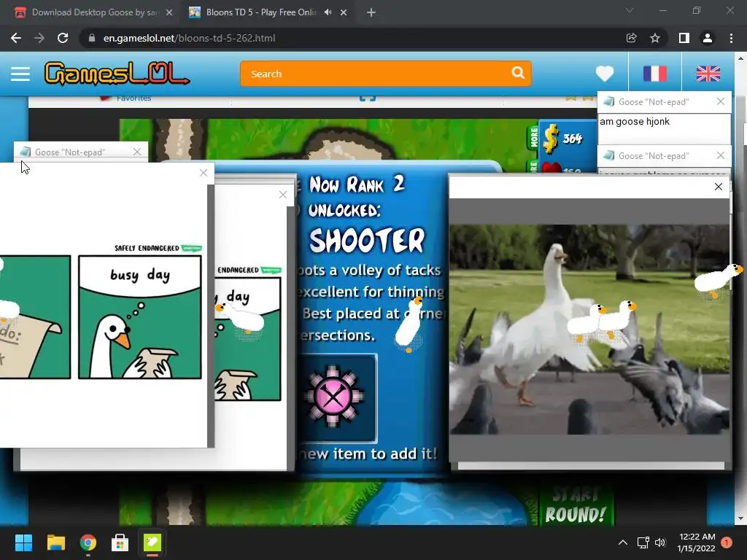747x560 pixels.
Task: Close the second comic window behind
Action: [x=283, y=195]
